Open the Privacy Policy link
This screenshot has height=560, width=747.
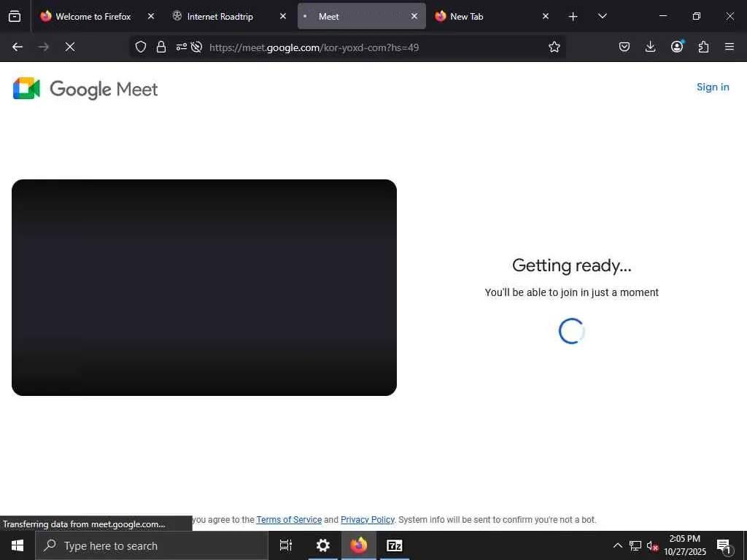point(368,519)
